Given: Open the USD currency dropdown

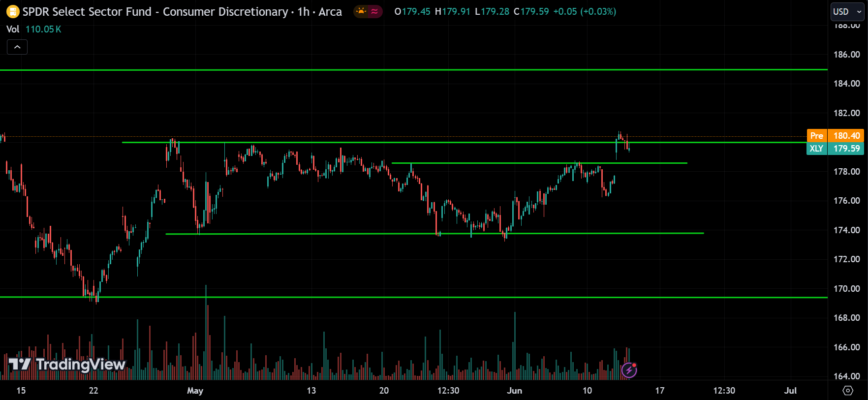Looking at the screenshot, I should (x=847, y=12).
